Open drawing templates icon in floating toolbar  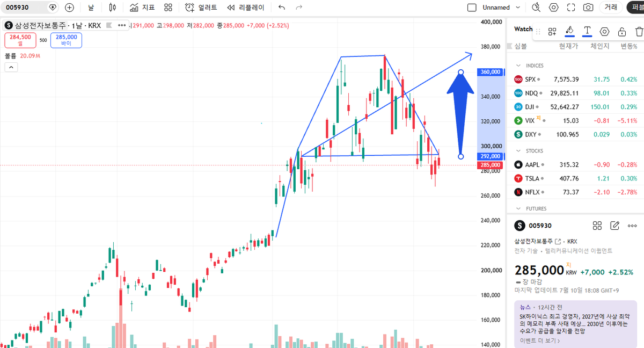coord(552,31)
